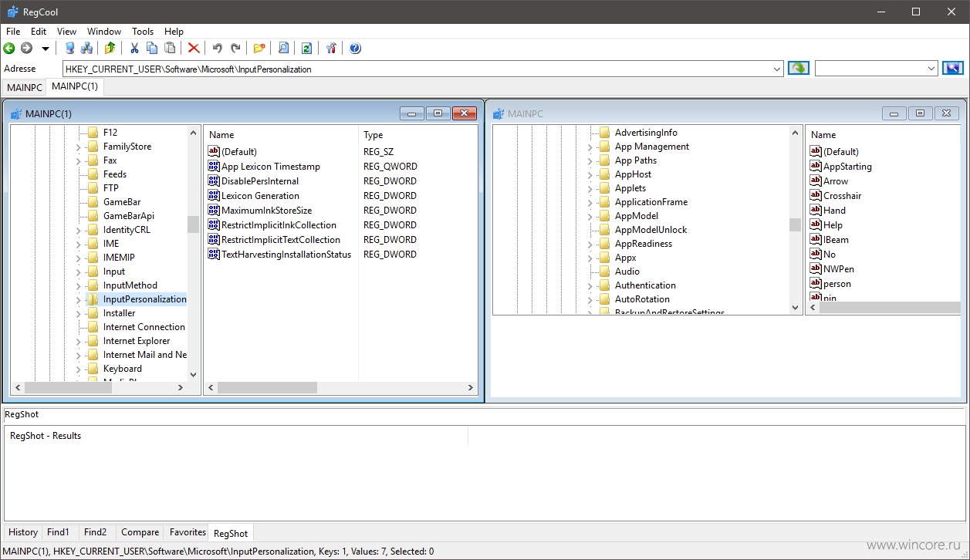This screenshot has width=970, height=560.
Task: Click the icon of the Lexicon Generation value
Action: pyautogui.click(x=214, y=196)
